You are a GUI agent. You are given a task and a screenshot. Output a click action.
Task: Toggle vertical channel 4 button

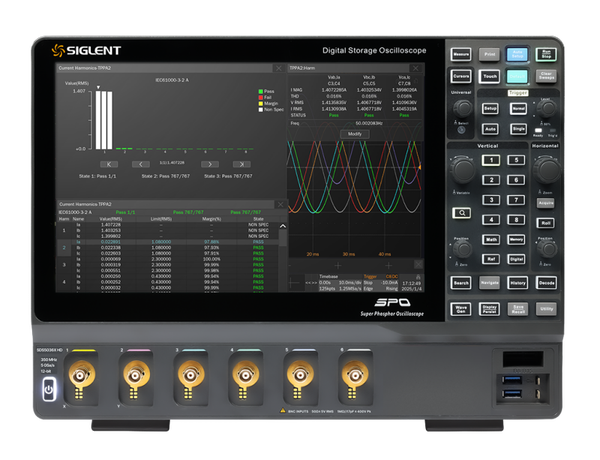(491, 220)
